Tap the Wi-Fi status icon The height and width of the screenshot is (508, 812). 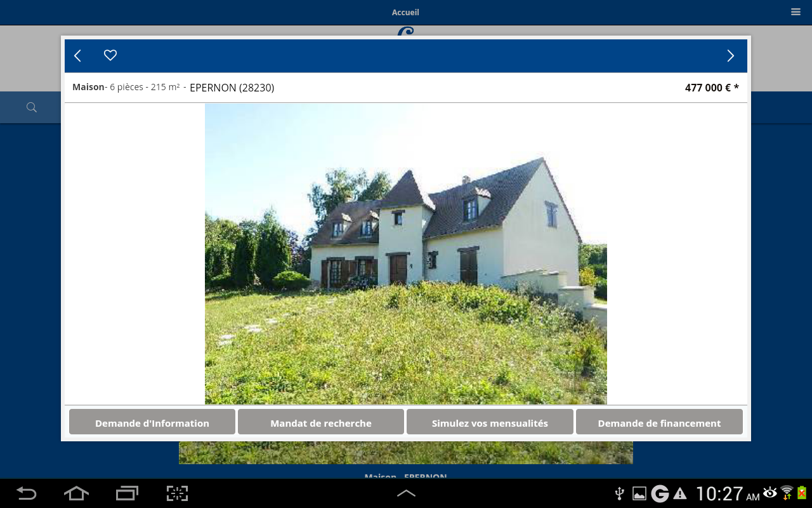(787, 493)
